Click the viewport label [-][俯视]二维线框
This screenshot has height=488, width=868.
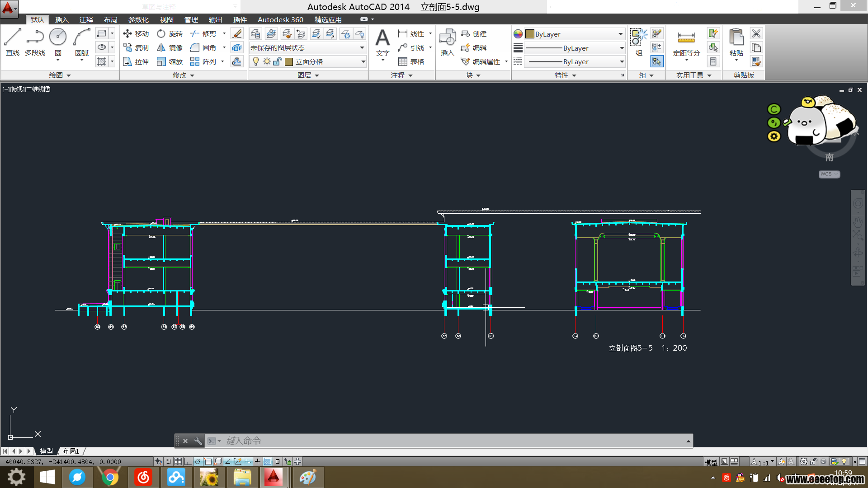[x=26, y=89]
